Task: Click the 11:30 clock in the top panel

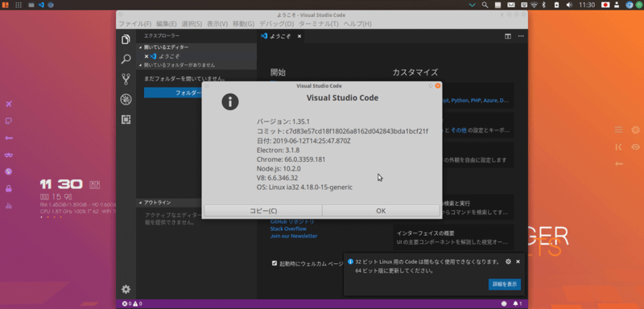Action: [587, 5]
